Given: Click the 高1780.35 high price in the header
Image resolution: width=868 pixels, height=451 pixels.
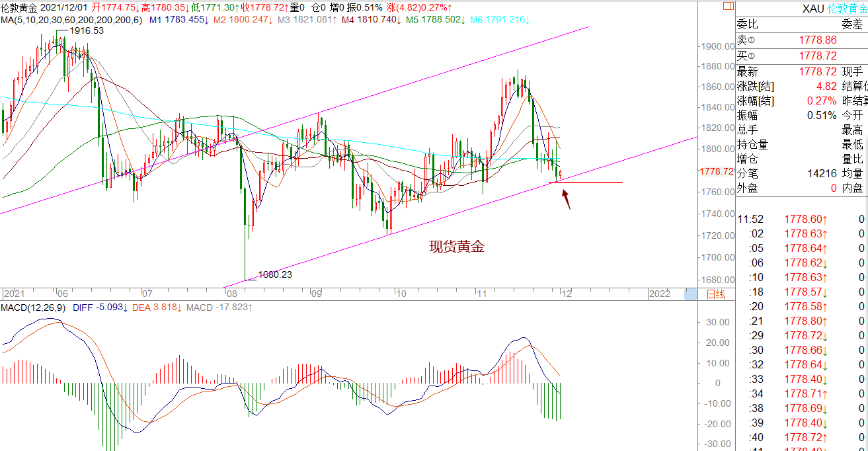Looking at the screenshot, I should [164, 7].
